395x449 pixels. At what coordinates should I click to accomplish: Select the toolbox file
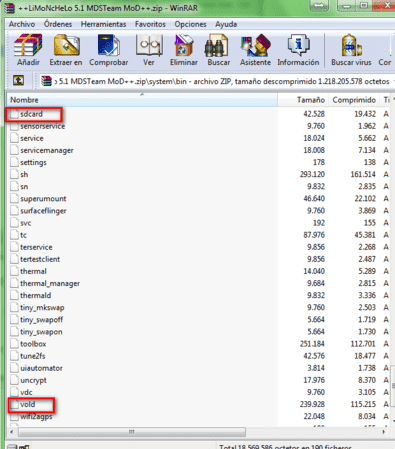tap(33, 344)
